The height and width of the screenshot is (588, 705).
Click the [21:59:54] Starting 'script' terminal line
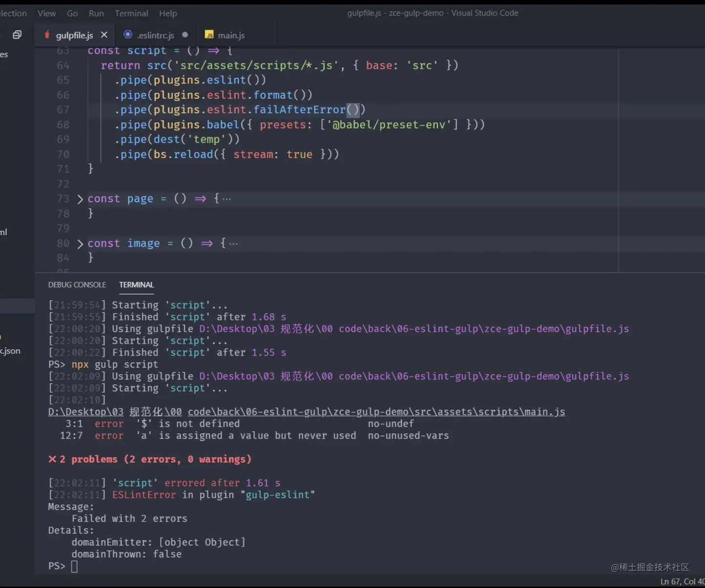(x=138, y=305)
